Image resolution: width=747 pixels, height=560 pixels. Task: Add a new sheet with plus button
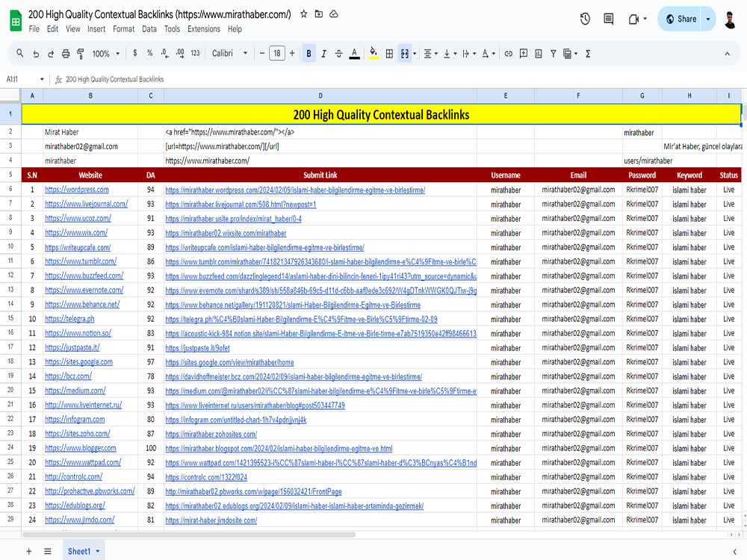(x=29, y=551)
